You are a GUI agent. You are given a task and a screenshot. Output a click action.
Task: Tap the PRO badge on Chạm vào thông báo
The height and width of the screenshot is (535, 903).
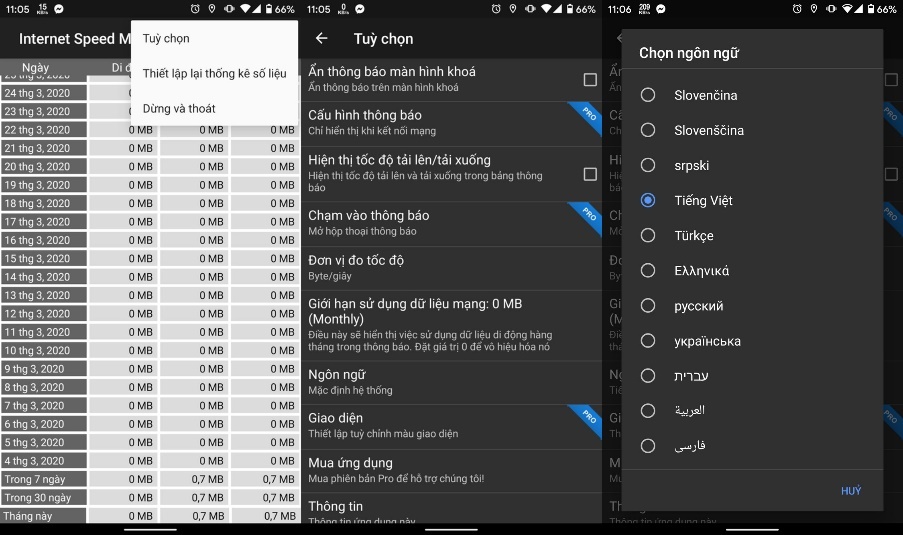coord(588,214)
